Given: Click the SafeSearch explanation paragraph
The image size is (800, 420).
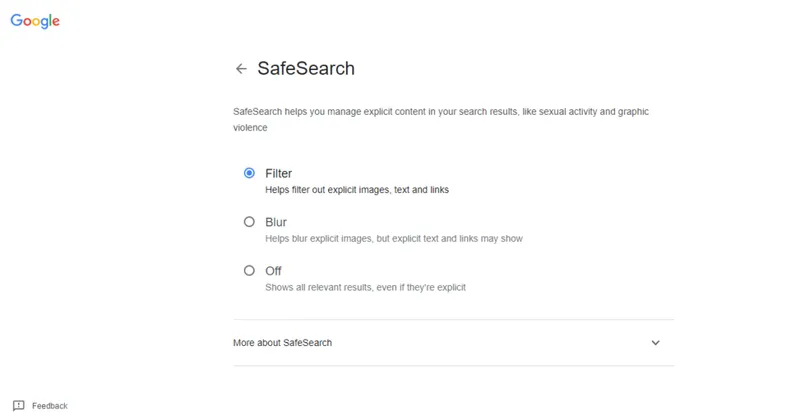Looking at the screenshot, I should [441, 119].
